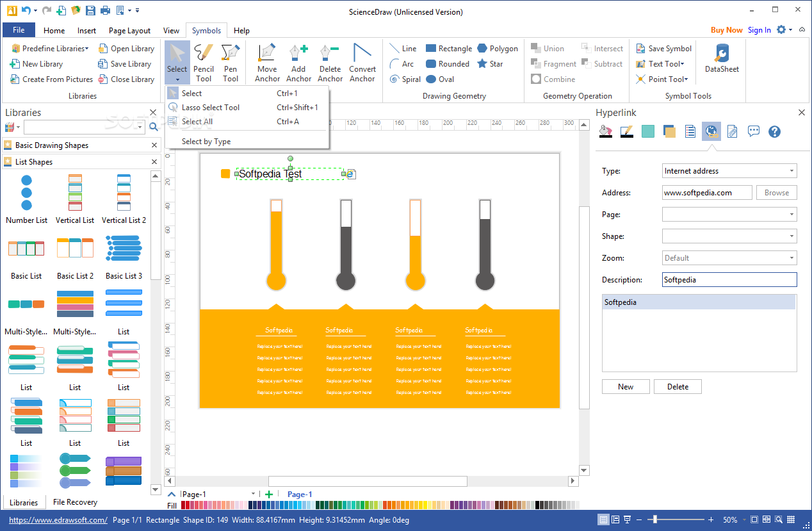Expand the Predefine Libraries dropdown
The width and height of the screenshot is (812, 531).
50,49
